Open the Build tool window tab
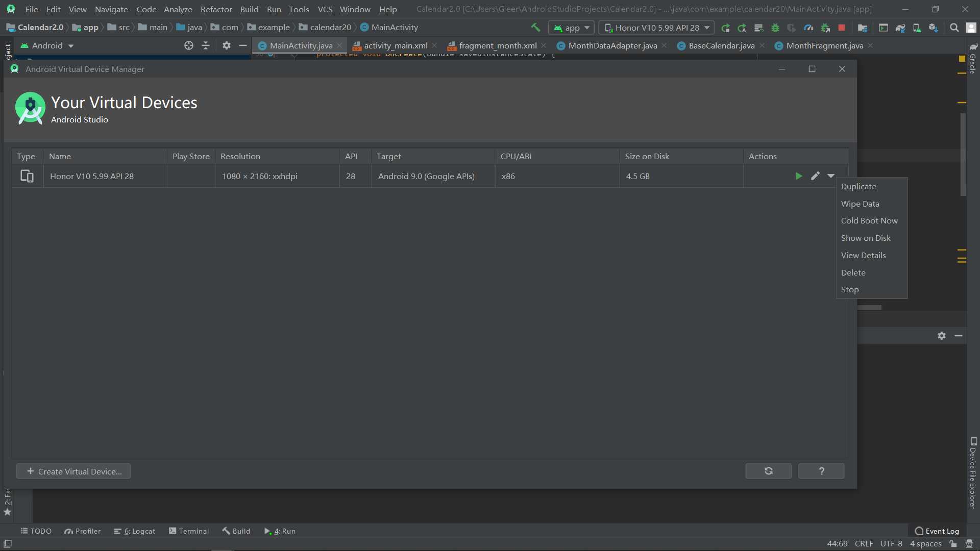980x551 pixels. pos(236,531)
